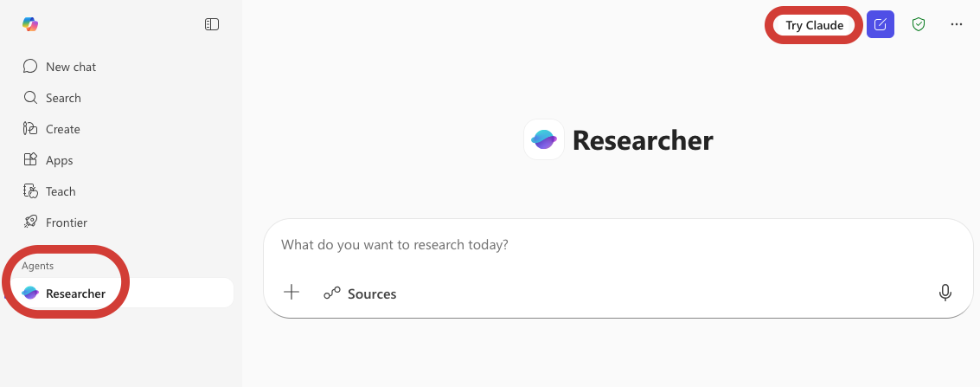Image resolution: width=980 pixels, height=387 pixels.
Task: Click the microphone voice input icon
Action: 945,293
